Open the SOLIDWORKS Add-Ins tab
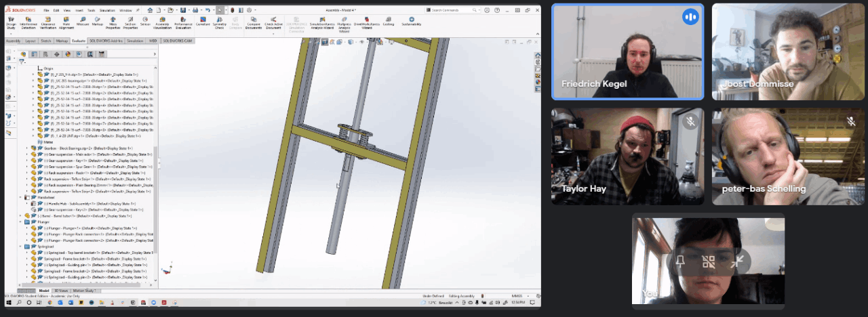Screen dimensions: 868x317 pos(106,41)
